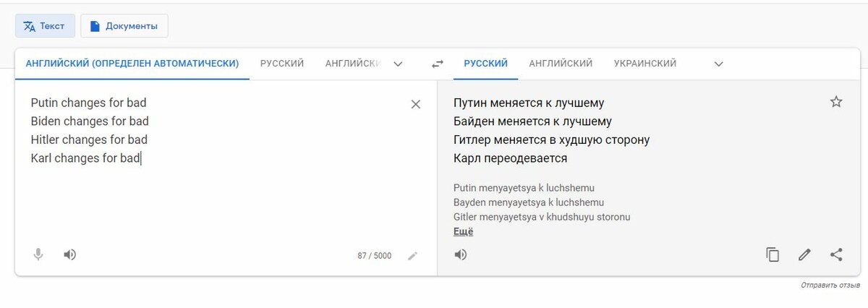This screenshot has width=868, height=308.
Task: Save translation with the star icon
Action: 836,102
